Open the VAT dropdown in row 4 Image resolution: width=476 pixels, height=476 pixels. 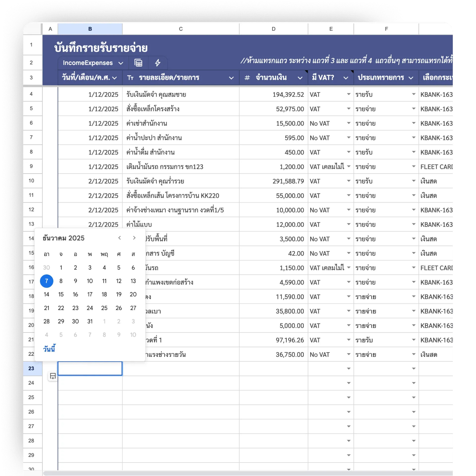click(x=349, y=94)
